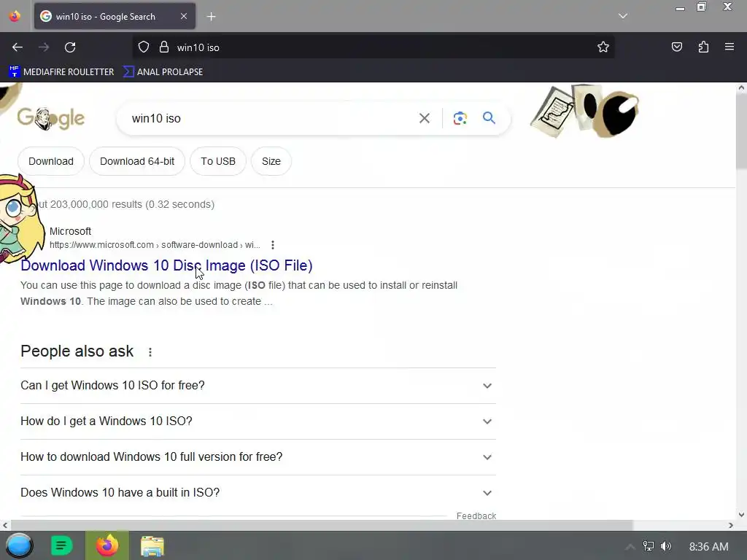The width and height of the screenshot is (747, 560).
Task: Send Feedback on People also ask
Action: click(476, 516)
